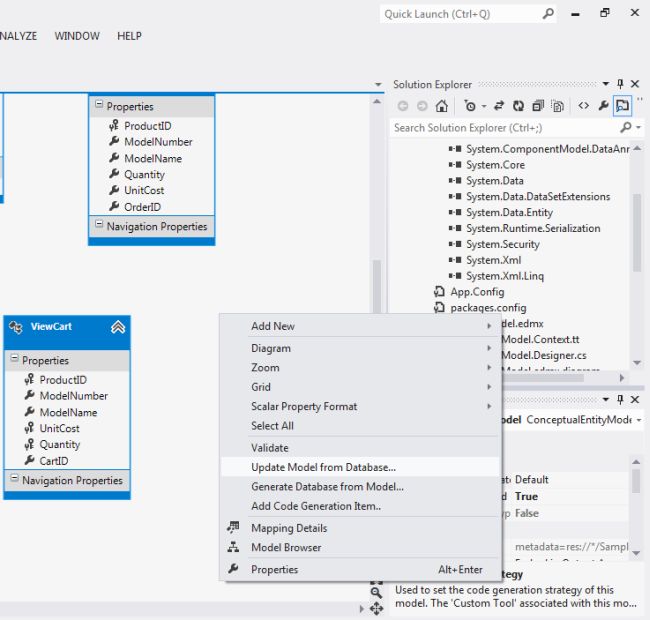This screenshot has height=620, width=650.
Task: Click Model Browser icon in context menu
Action: click(x=233, y=547)
